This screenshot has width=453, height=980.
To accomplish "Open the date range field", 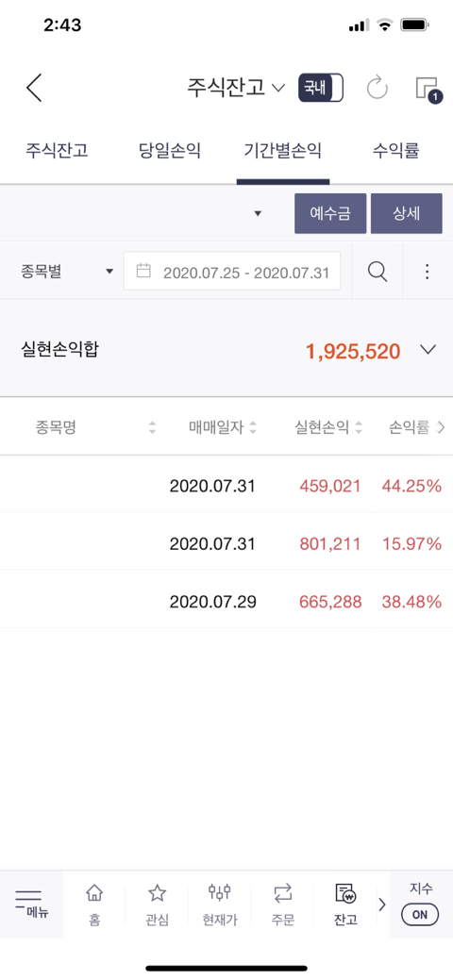I will click(x=232, y=272).
